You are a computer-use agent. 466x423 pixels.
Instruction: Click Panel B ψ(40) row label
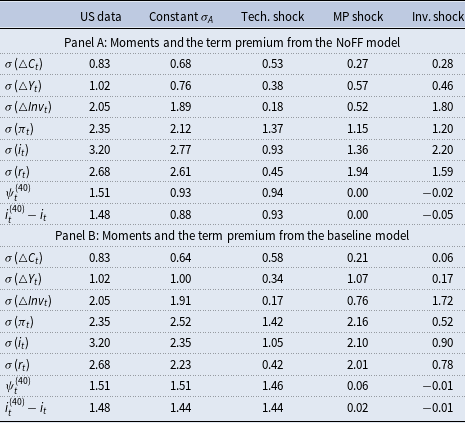18,385
